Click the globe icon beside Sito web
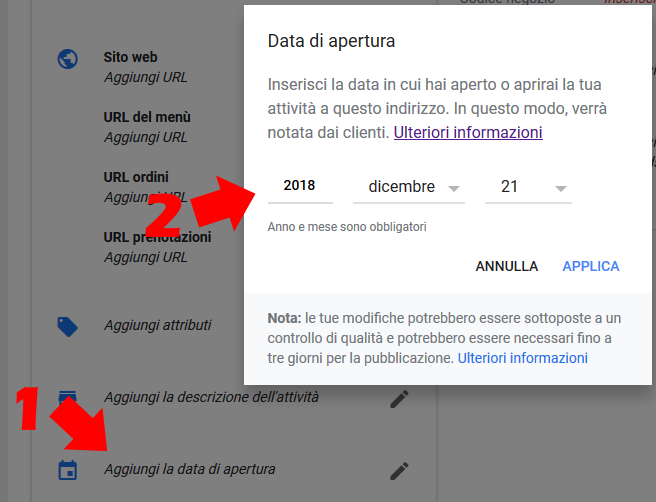This screenshot has width=656, height=502. 67,59
